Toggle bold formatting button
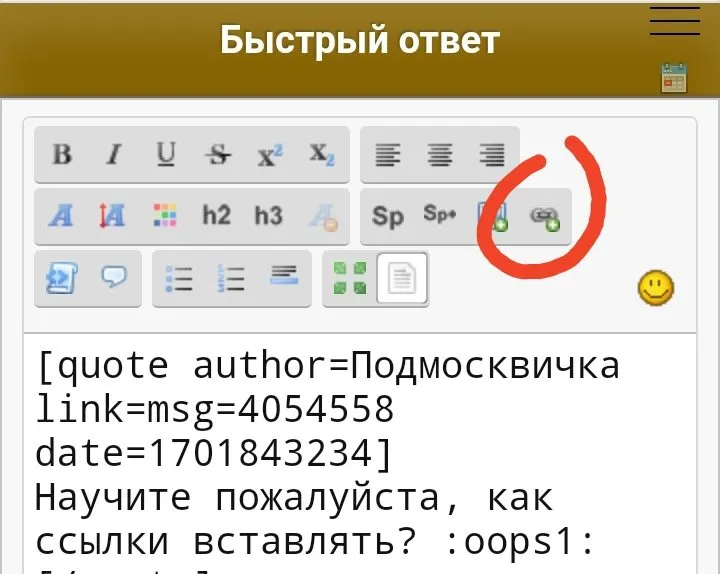Screen dimensions: 720x574 (62, 154)
